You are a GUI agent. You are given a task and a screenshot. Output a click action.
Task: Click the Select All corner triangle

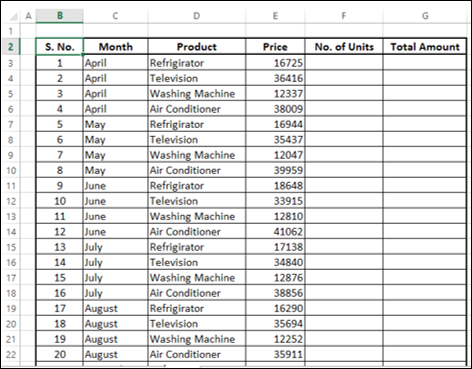[x=12, y=16]
